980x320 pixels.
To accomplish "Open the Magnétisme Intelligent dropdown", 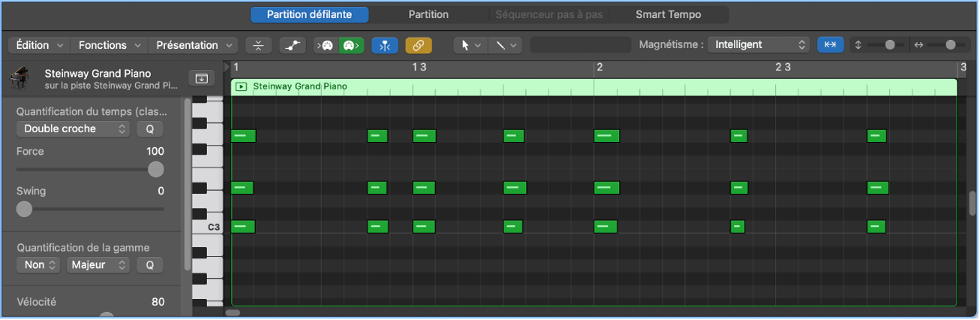I will coord(760,45).
